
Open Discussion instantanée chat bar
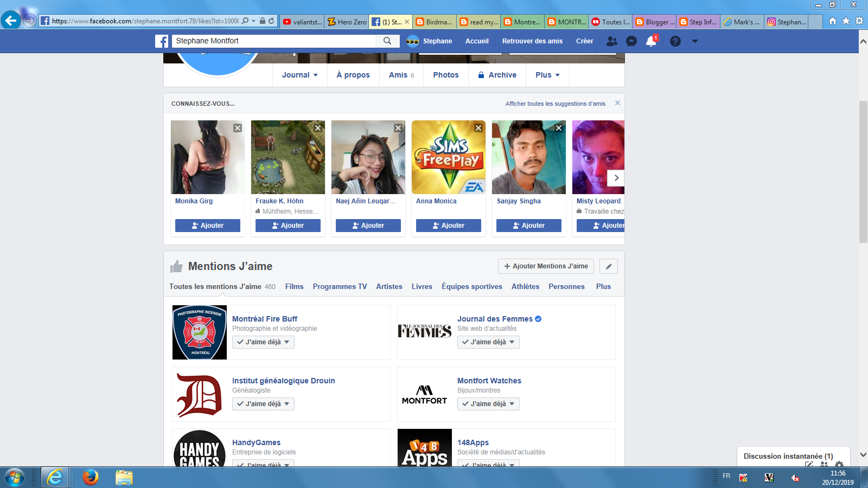pyautogui.click(x=794, y=457)
